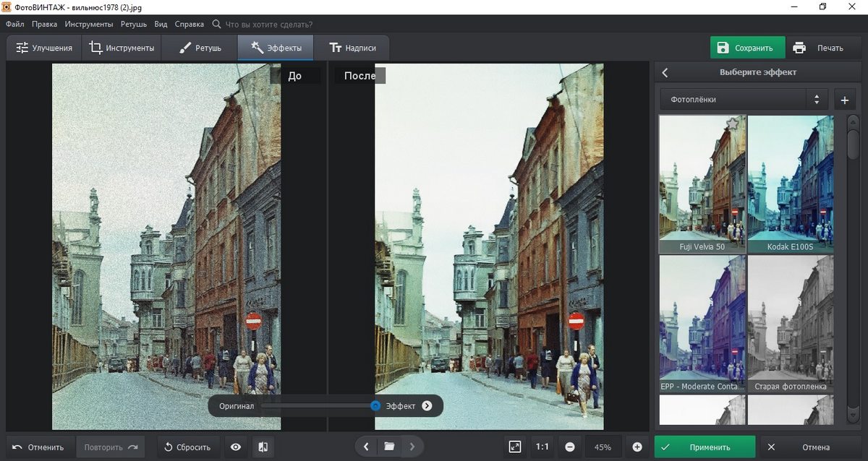The height and width of the screenshot is (461, 868).
Task: Open the Ретушь menu in menu bar
Action: point(134,24)
